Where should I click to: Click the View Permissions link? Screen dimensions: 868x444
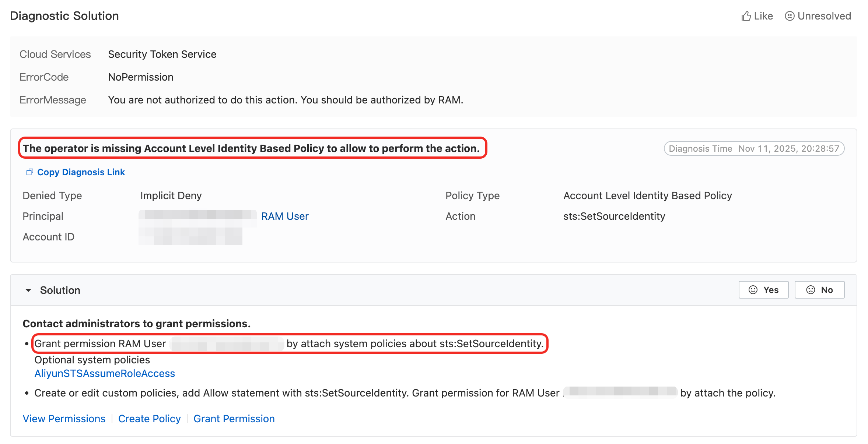64,419
